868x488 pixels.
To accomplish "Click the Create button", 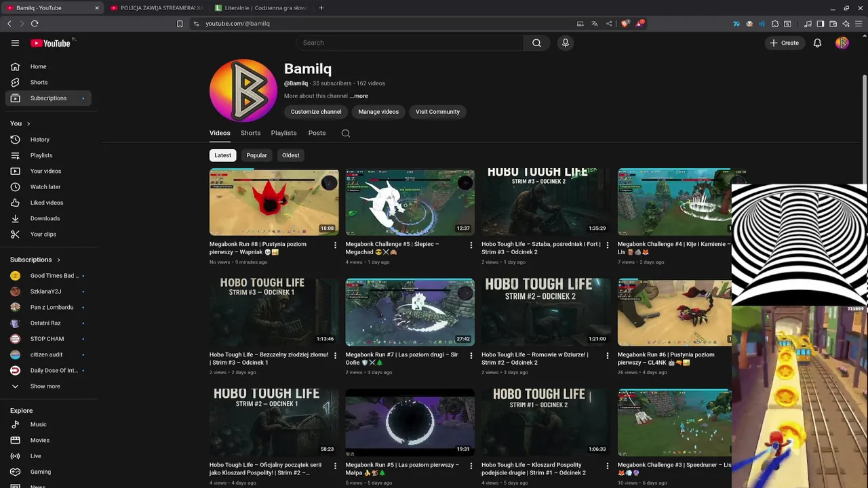I will coord(784,43).
